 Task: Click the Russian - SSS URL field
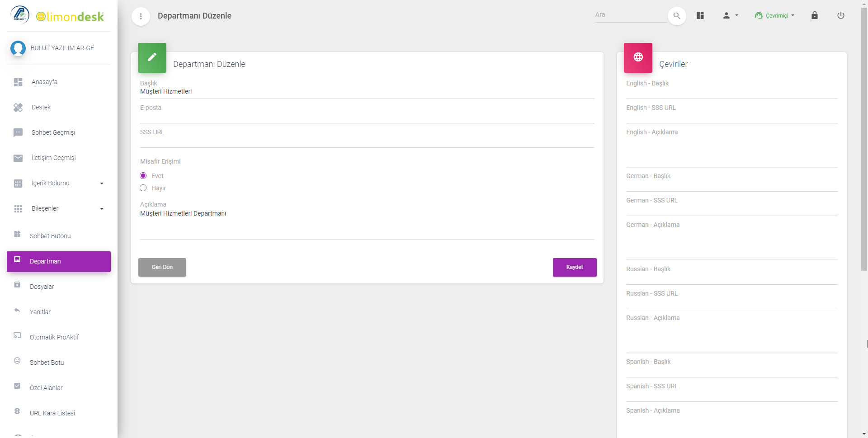click(x=732, y=301)
